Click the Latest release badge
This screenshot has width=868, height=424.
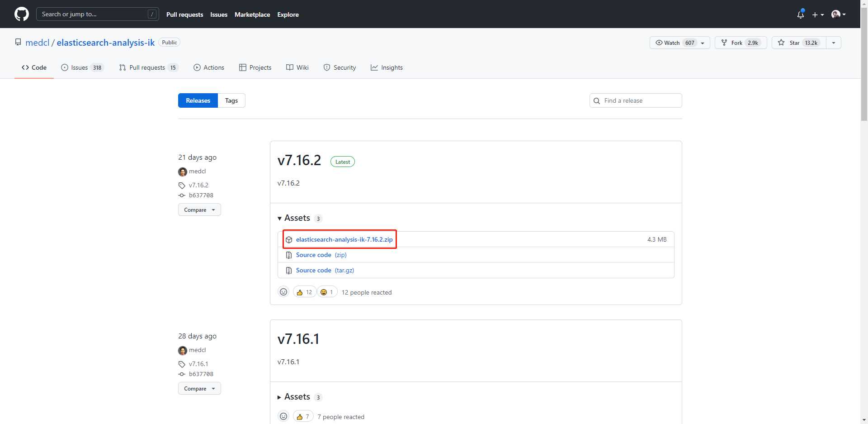343,162
